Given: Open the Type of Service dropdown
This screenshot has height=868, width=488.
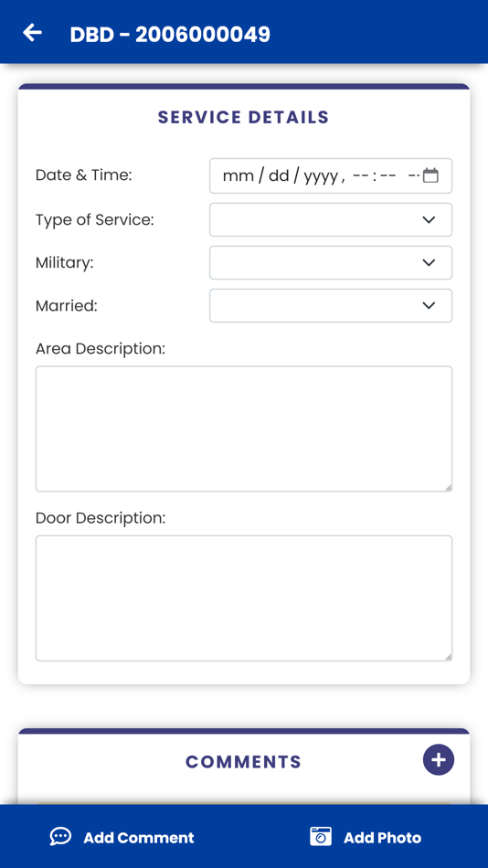Looking at the screenshot, I should click(331, 220).
